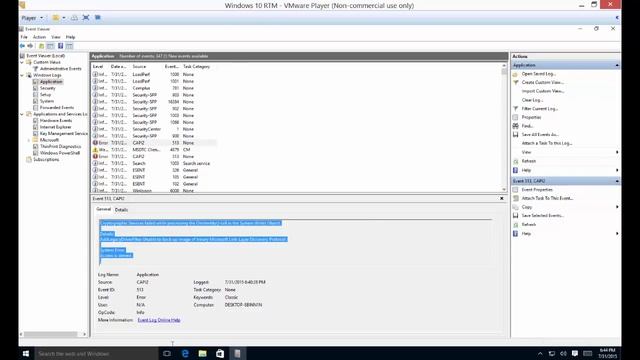The height and width of the screenshot is (360, 640).
Task: Click the console tree horizontal scrollbar
Action: point(53,334)
